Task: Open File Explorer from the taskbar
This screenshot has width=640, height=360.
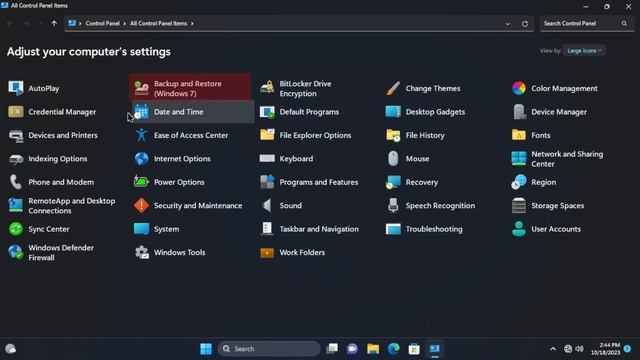Action: coord(373,349)
